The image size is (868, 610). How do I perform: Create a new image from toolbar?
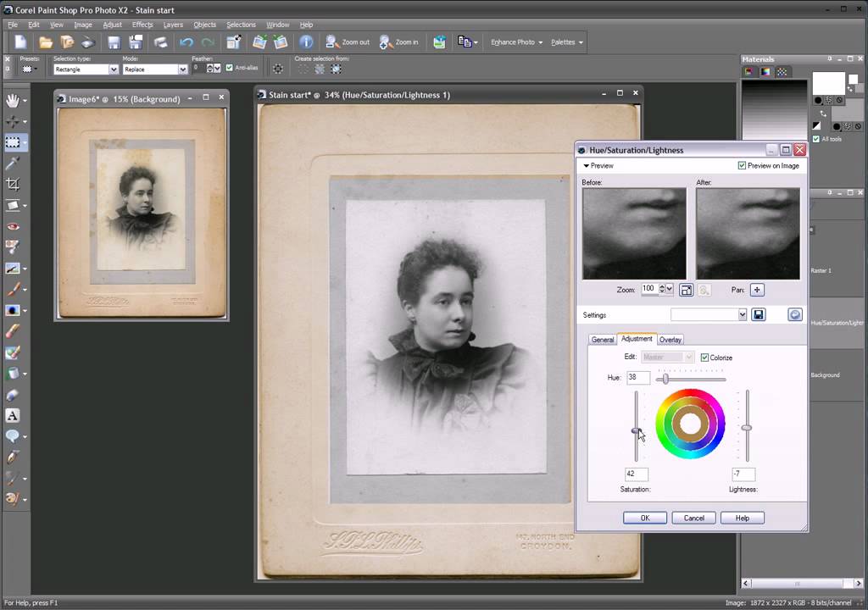tap(20, 42)
